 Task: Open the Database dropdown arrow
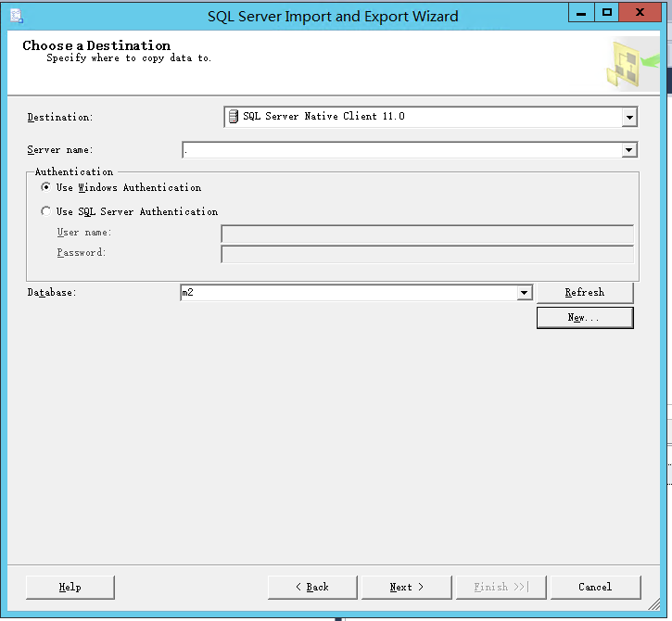(x=524, y=293)
